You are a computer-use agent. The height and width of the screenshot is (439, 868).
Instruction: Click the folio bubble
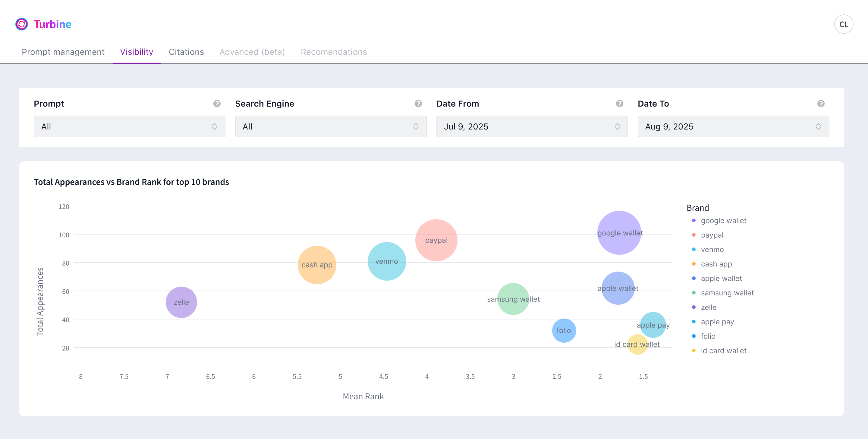tap(564, 331)
